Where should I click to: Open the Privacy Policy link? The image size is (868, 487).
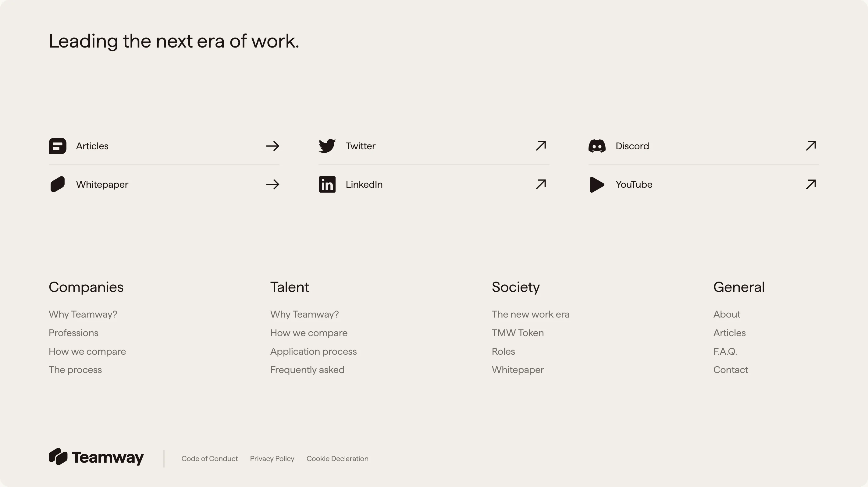[x=272, y=458]
